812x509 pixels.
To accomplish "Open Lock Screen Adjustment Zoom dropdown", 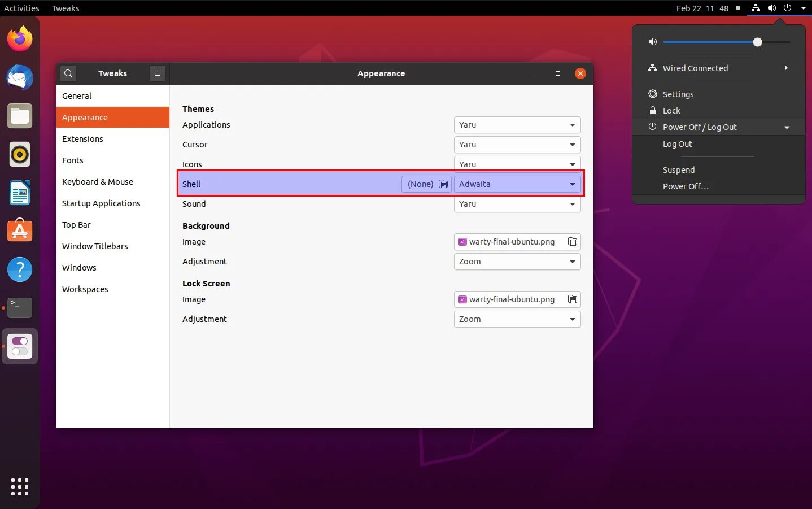I will point(517,319).
